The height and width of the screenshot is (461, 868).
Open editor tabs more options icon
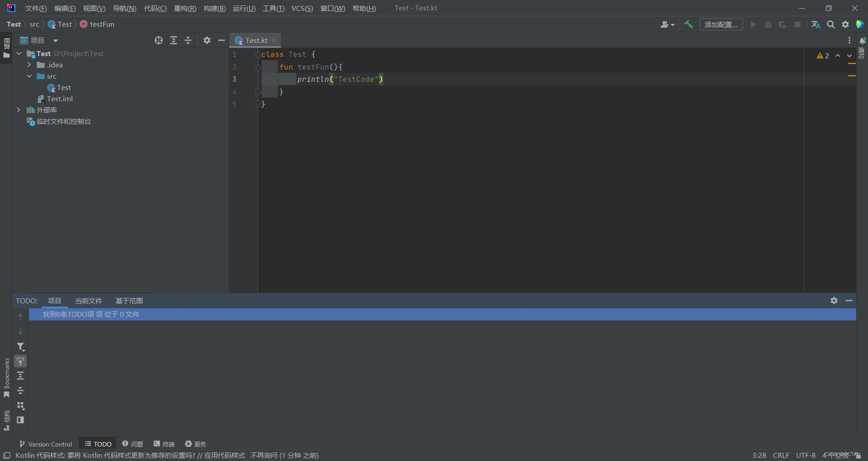[849, 40]
